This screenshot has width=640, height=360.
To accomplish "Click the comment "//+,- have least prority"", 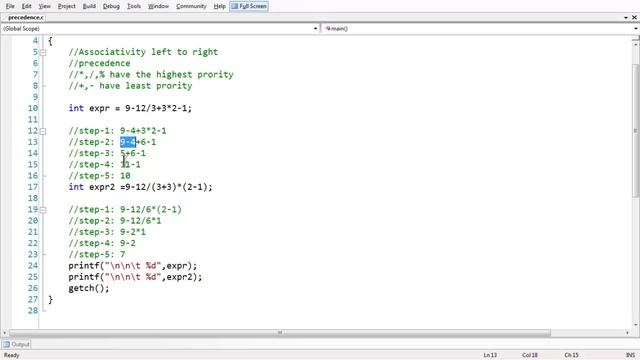I will pos(130,86).
